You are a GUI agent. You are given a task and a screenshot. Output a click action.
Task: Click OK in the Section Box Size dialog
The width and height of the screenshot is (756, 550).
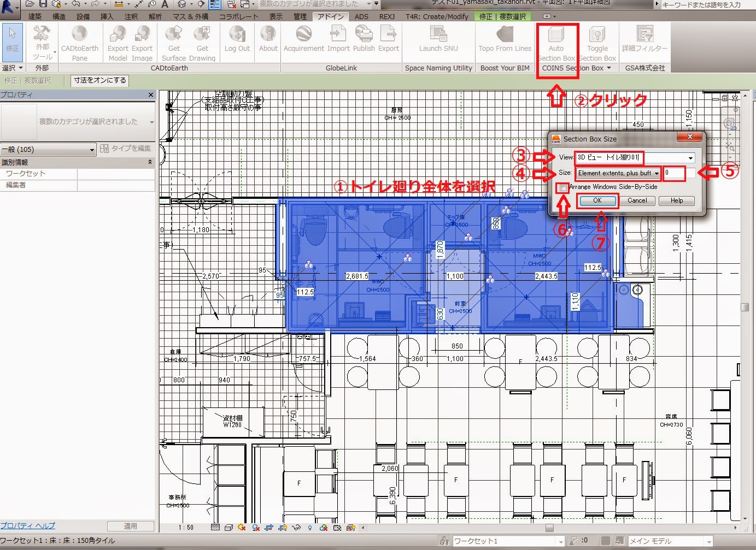point(597,200)
